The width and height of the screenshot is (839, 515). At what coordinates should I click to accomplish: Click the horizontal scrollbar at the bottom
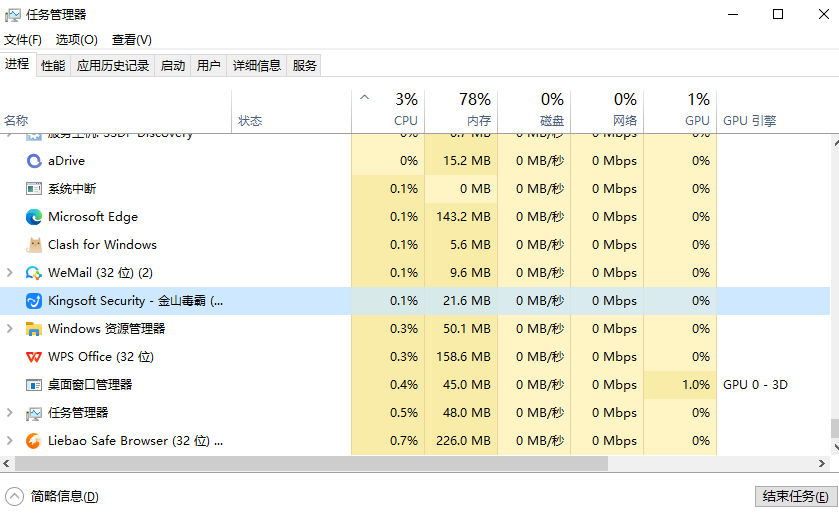[x=312, y=464]
